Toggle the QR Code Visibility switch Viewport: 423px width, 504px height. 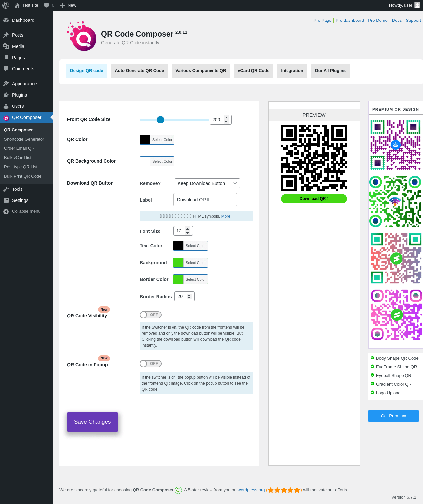tap(151, 315)
